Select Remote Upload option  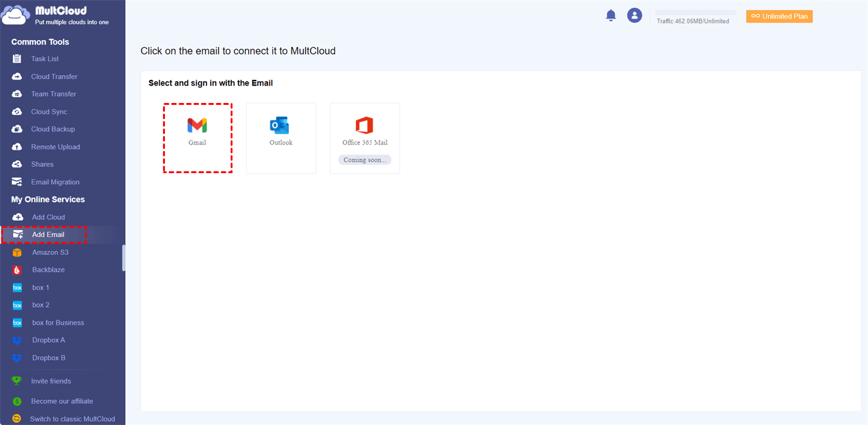coord(56,147)
